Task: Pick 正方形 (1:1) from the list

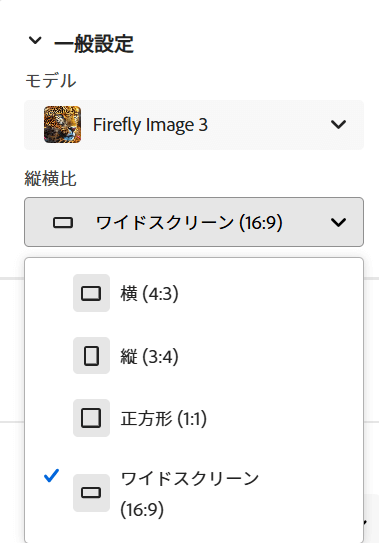Action: (194, 418)
